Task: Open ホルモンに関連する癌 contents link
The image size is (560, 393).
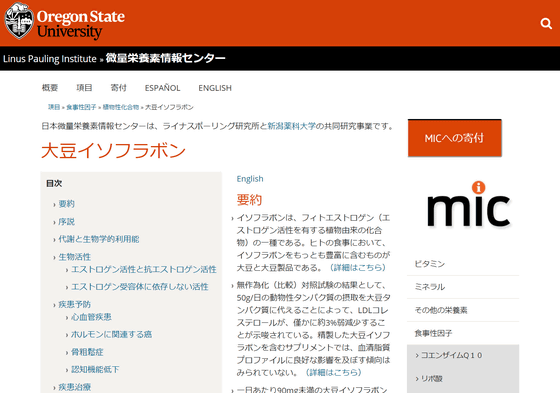Action: click(x=111, y=334)
